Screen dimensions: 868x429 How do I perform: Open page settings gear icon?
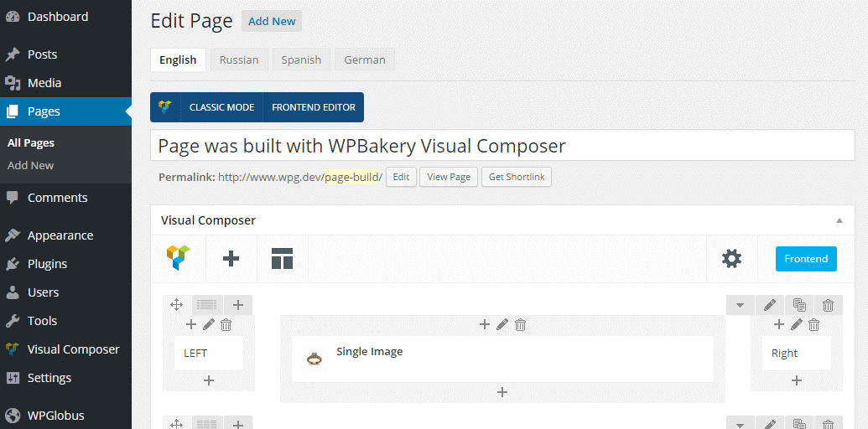[732, 258]
